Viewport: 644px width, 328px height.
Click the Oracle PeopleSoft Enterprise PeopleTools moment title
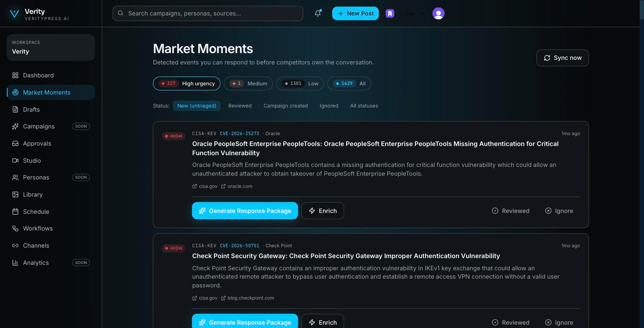click(375, 148)
